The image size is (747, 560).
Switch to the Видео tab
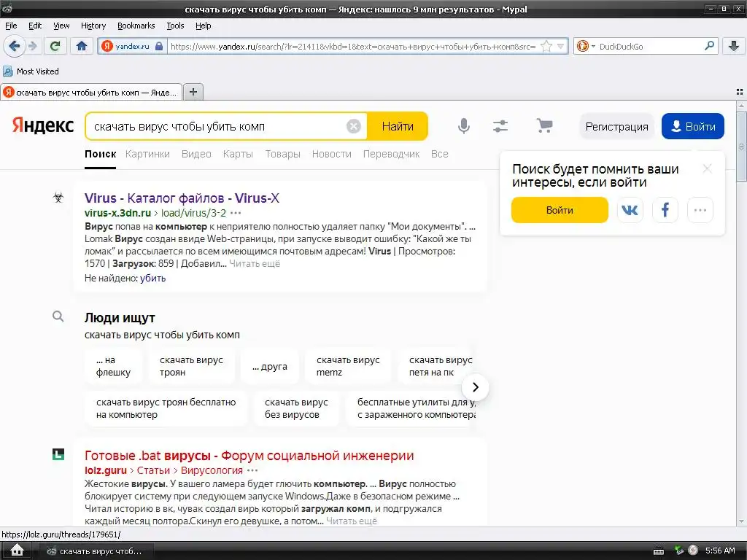pos(196,154)
